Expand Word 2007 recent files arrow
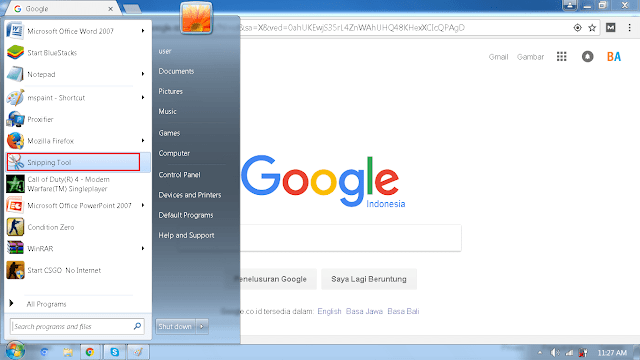Screen dimensions: 640x360 [x=143, y=31]
